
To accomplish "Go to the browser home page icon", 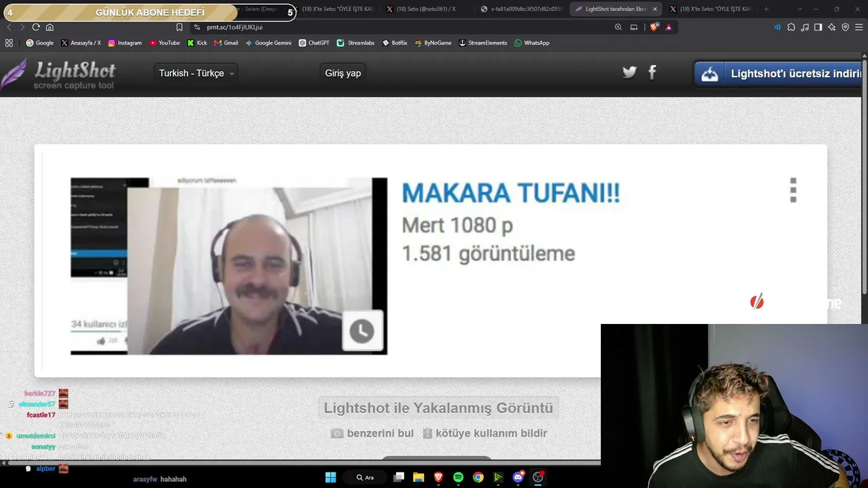I will (50, 27).
